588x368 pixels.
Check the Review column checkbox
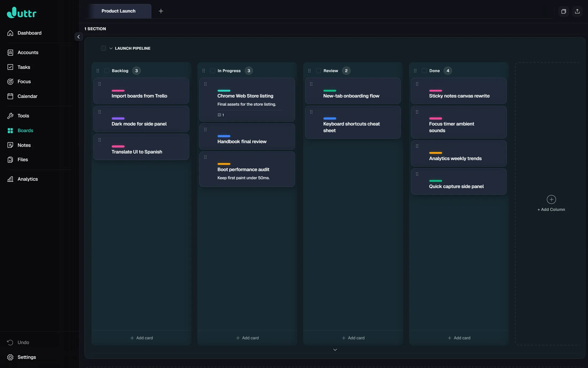point(318,71)
